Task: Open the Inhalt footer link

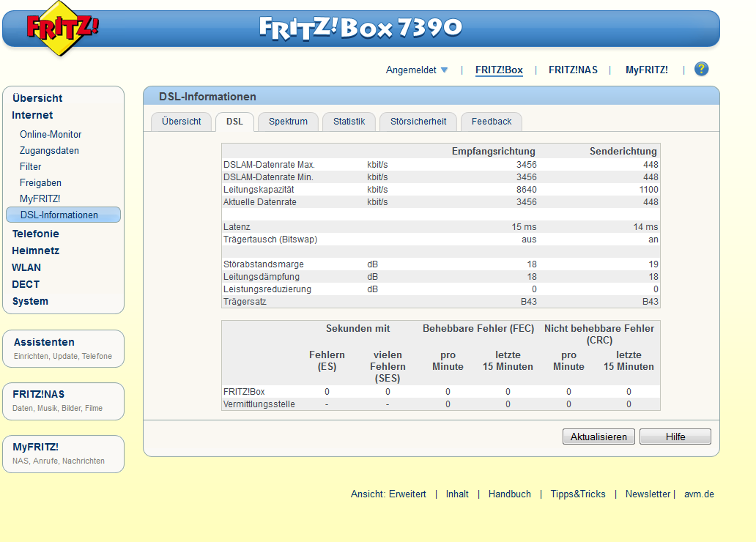Action: click(x=457, y=494)
